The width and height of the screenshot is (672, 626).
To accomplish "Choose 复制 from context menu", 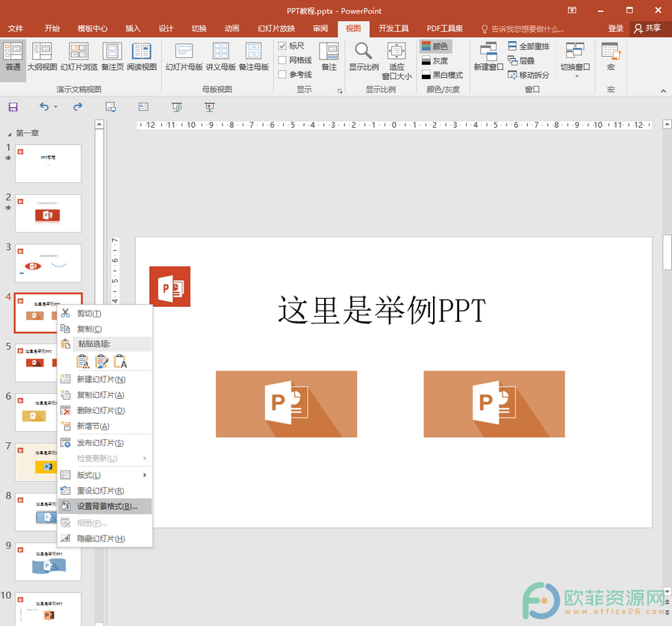I will [x=105, y=329].
